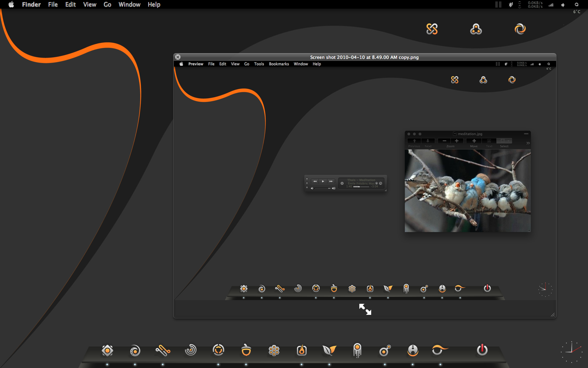Click the 0.0KB/s network speed readout

coord(535,4)
